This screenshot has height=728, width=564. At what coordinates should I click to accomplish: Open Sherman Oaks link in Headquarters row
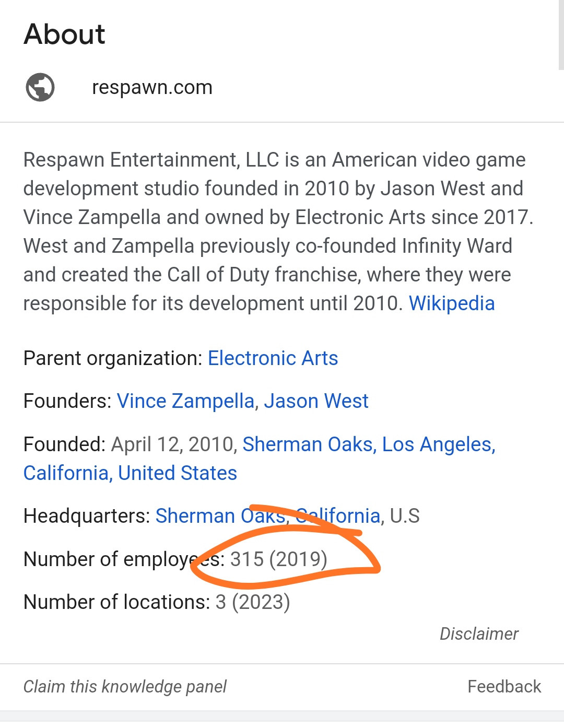(221, 516)
